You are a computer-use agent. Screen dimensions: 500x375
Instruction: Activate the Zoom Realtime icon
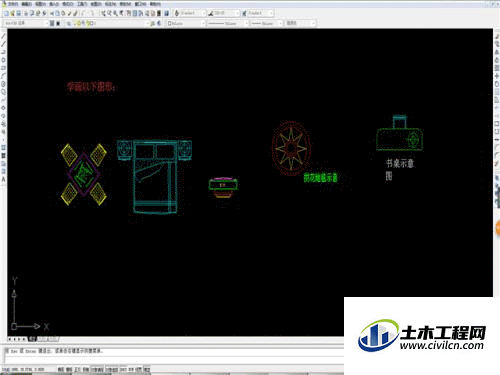tap(109, 13)
